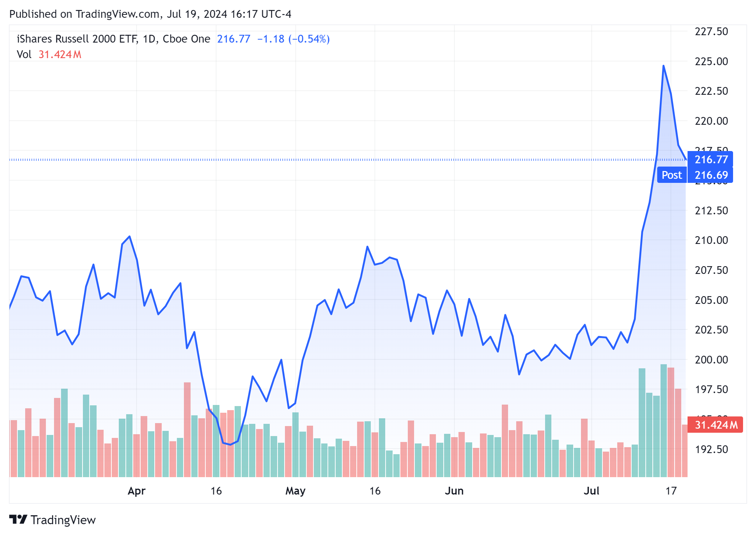Click the red volume value 31.424M in legend

(x=60, y=54)
